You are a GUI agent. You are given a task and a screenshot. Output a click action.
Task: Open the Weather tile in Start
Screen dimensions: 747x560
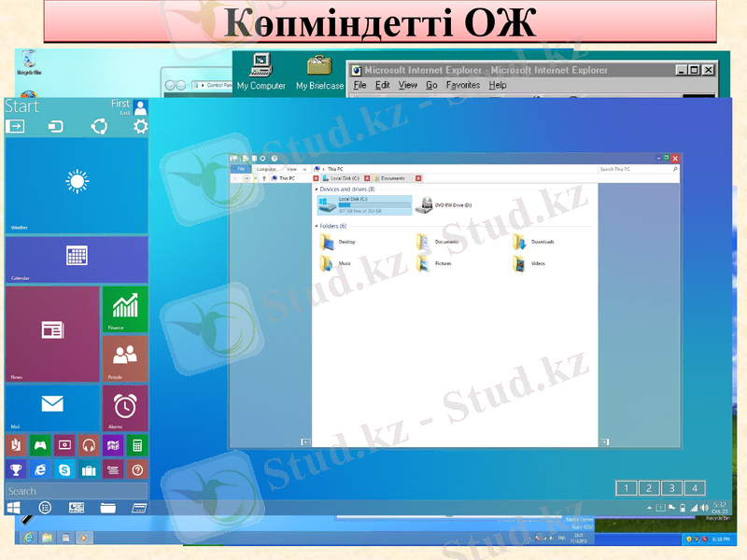pos(77,185)
